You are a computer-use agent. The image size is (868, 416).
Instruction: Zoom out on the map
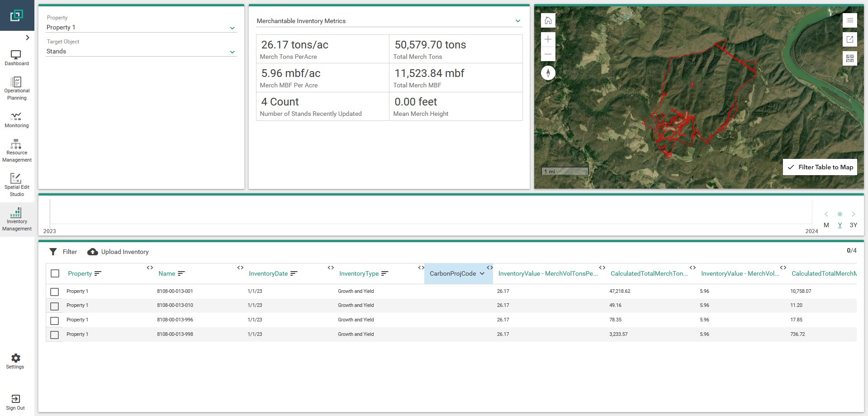pyautogui.click(x=548, y=54)
